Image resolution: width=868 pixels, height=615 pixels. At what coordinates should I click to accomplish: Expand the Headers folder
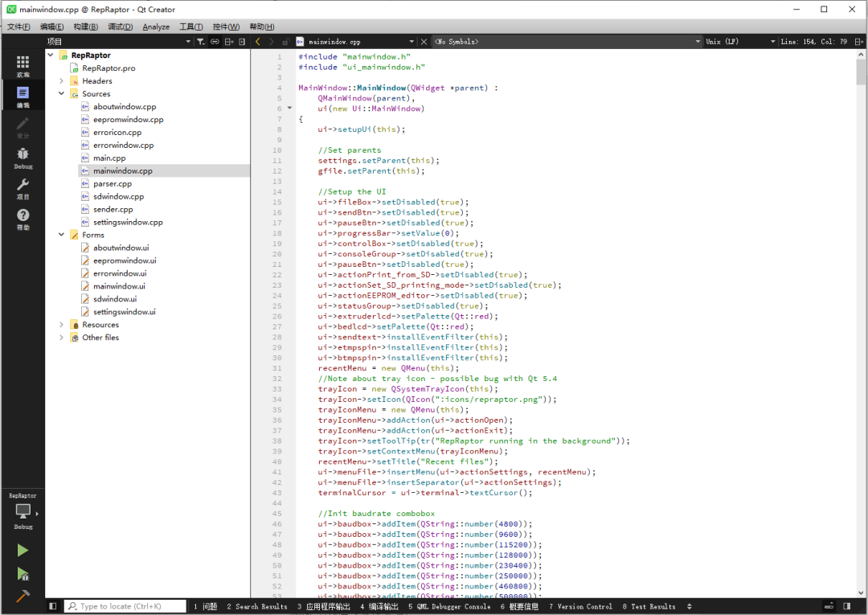[61, 81]
